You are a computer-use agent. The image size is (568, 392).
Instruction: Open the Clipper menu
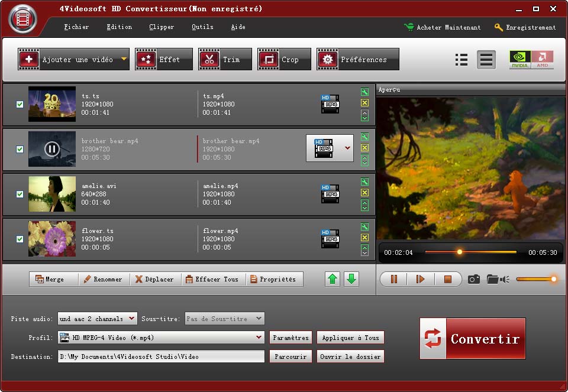(162, 27)
